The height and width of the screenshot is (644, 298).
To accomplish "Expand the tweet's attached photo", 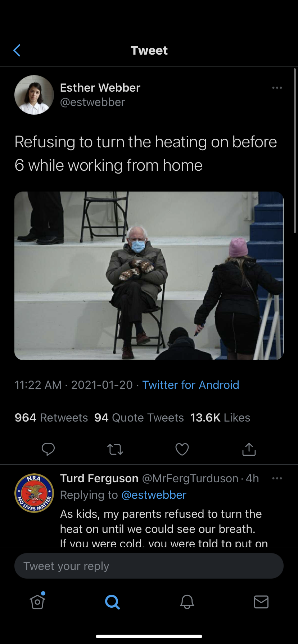I will click(x=149, y=276).
